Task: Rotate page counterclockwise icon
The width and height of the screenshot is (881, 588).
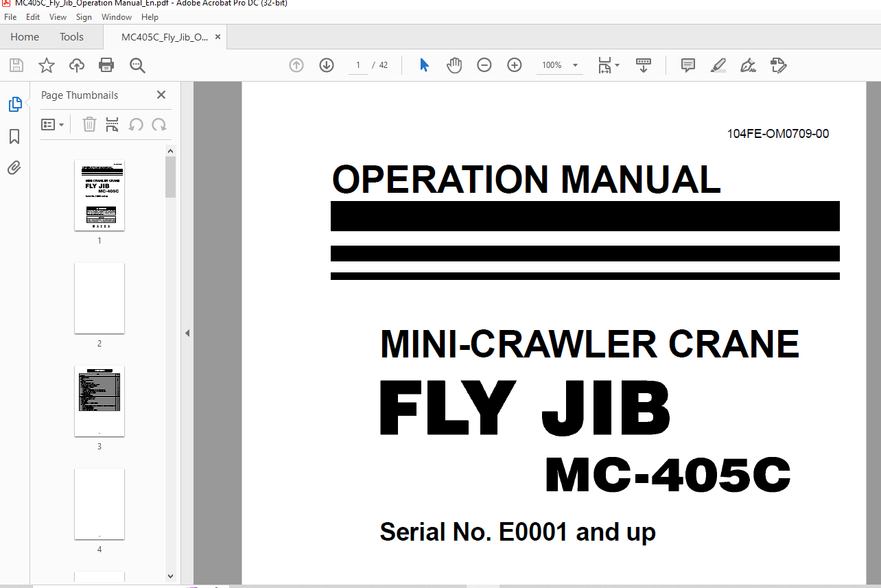Action: (x=136, y=124)
